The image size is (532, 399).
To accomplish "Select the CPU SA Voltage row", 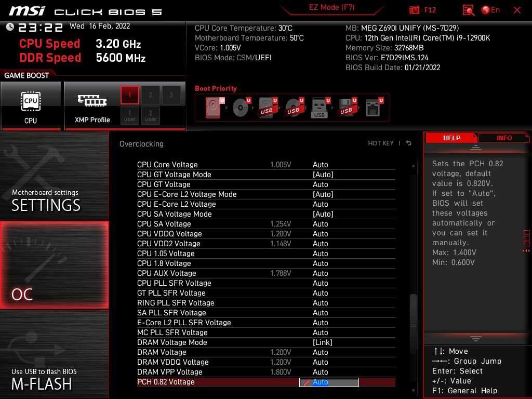I will pos(266,223).
